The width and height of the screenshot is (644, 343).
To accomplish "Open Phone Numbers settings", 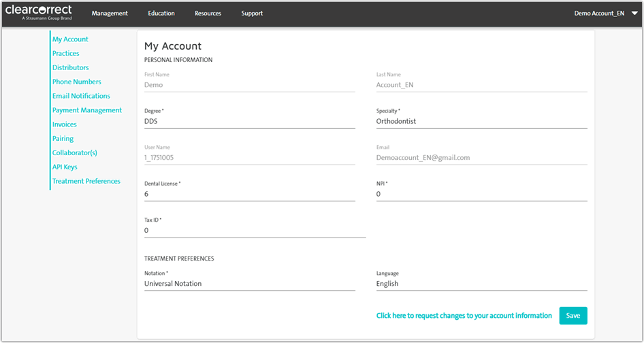I will tap(77, 82).
